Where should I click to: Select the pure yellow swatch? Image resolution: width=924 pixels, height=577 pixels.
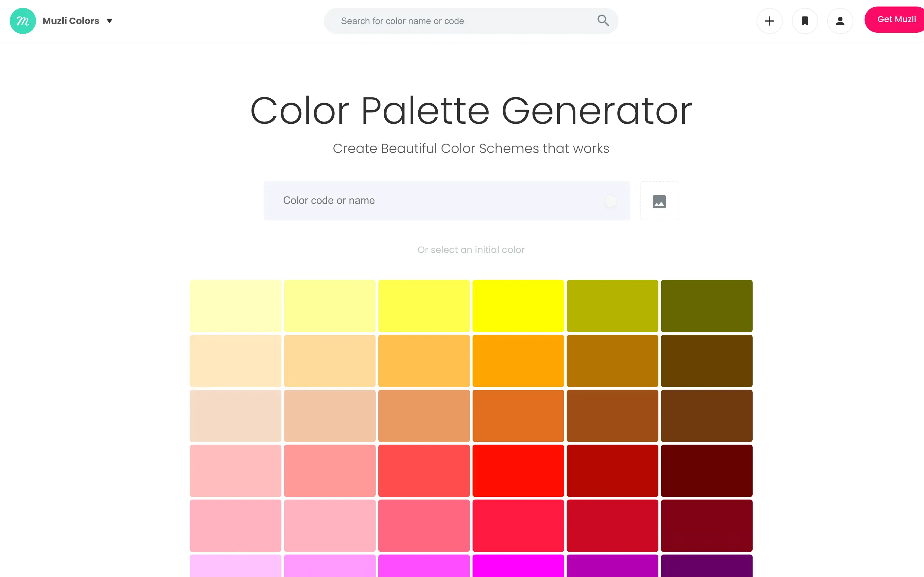[518, 306]
